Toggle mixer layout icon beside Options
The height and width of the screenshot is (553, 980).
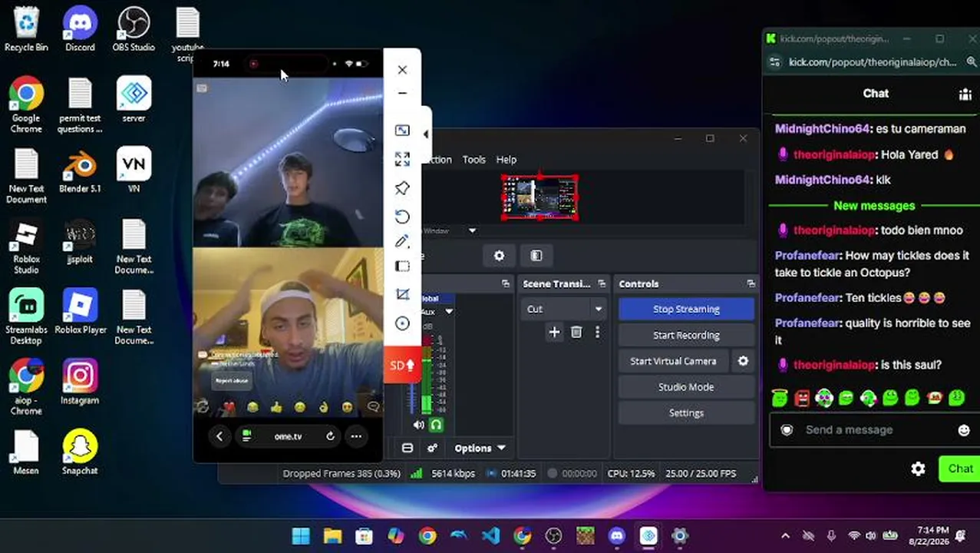[x=408, y=448]
